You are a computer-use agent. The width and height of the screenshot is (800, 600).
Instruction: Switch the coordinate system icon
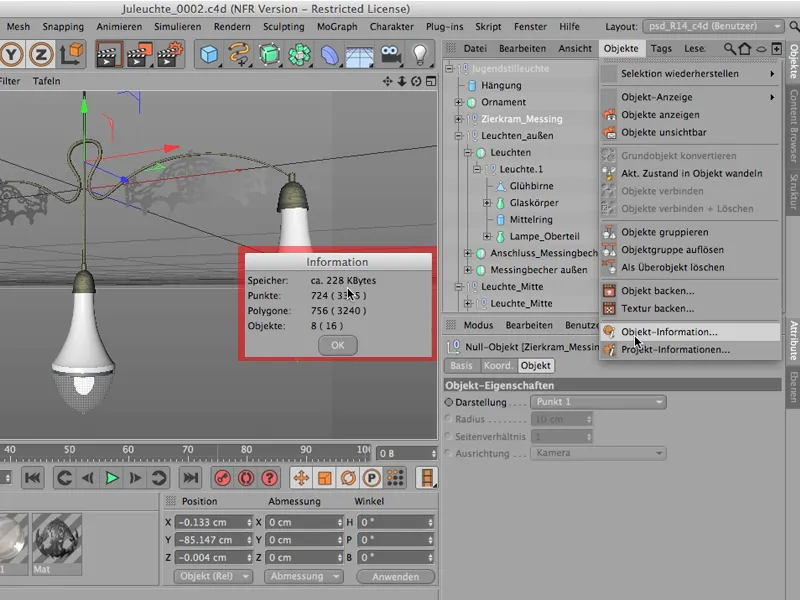tap(71, 54)
